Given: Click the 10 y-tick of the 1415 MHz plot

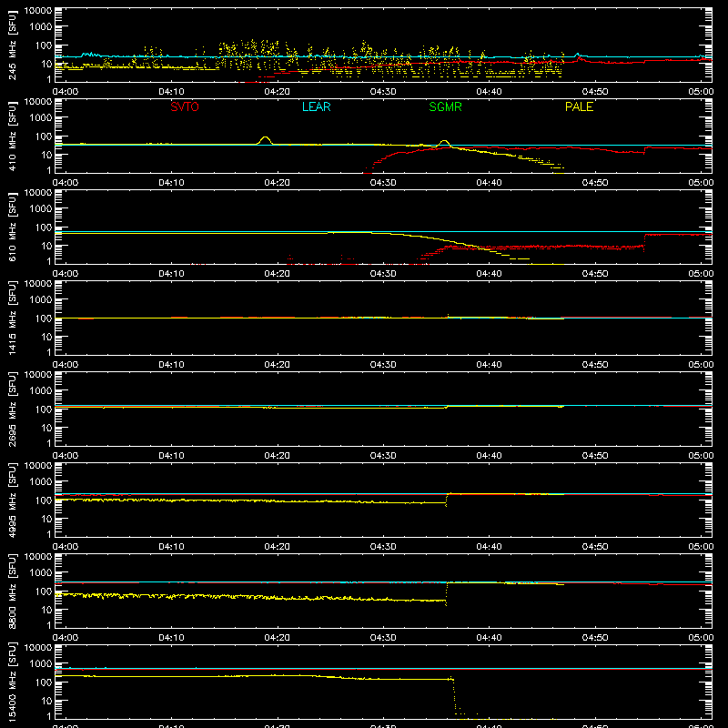Looking at the screenshot, I should tap(46, 337).
